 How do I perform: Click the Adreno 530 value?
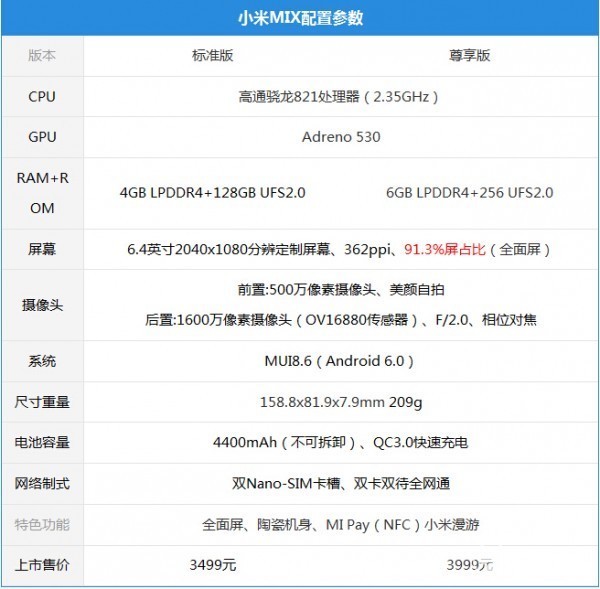(x=341, y=137)
